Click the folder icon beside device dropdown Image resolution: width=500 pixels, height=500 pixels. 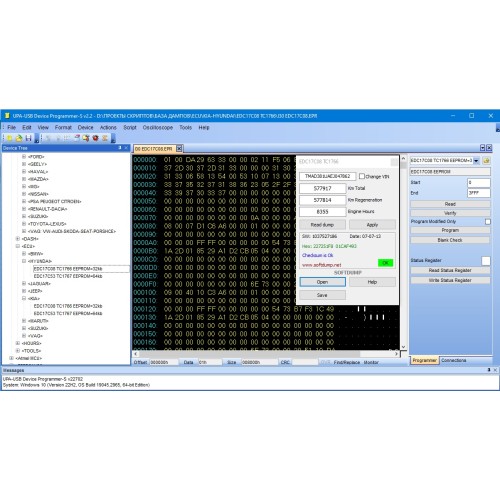[x=486, y=161]
